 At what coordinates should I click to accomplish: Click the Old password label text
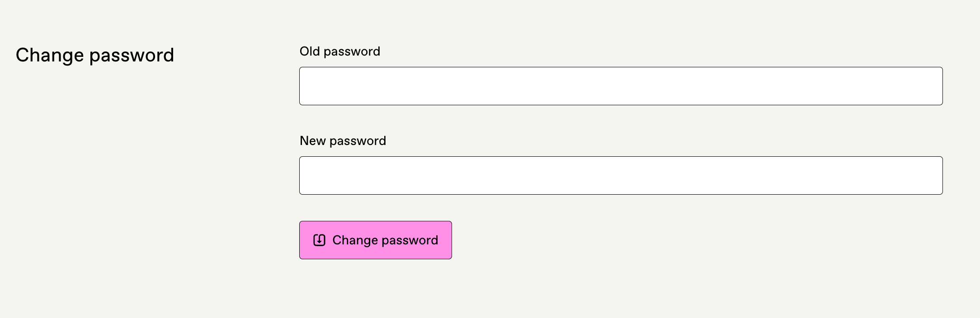tap(339, 51)
